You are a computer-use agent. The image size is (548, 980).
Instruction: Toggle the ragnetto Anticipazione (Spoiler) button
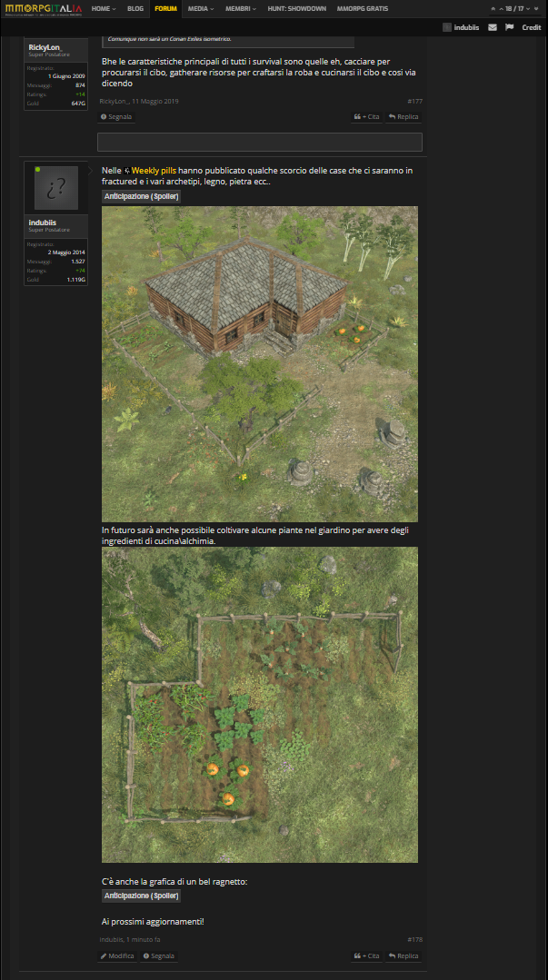(x=142, y=896)
